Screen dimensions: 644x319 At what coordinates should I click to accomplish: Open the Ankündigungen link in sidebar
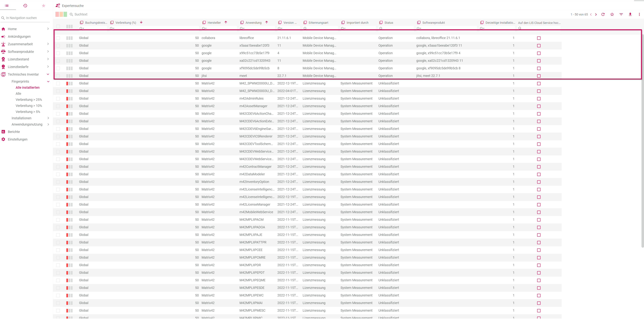19,37
